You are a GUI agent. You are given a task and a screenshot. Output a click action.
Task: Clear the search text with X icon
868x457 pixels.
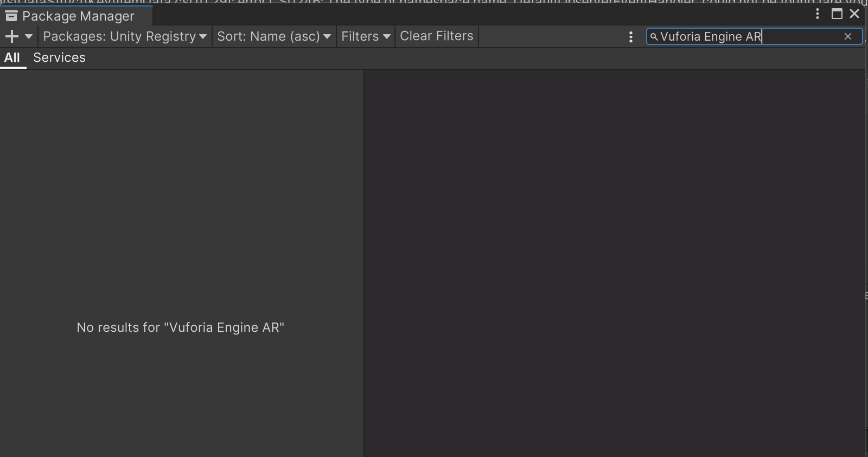848,36
